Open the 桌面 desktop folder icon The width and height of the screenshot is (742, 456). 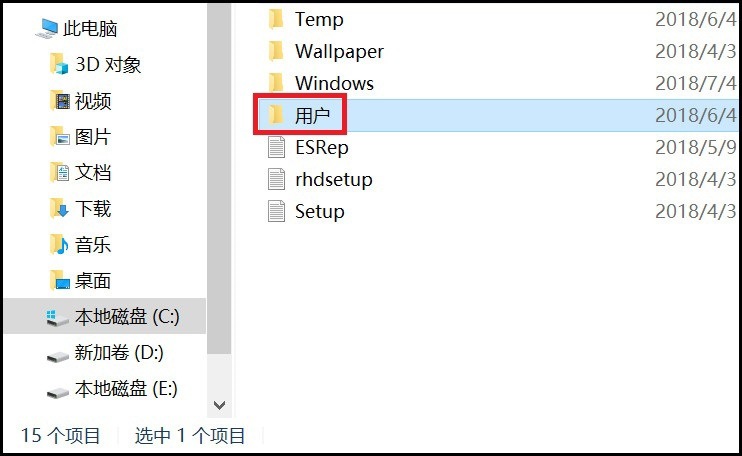(x=60, y=280)
